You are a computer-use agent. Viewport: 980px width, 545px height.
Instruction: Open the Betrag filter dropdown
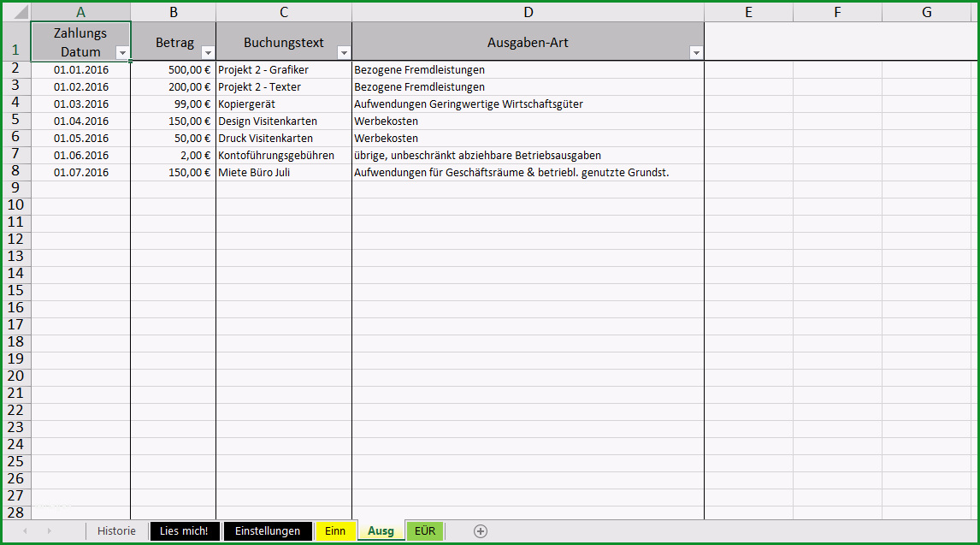208,53
